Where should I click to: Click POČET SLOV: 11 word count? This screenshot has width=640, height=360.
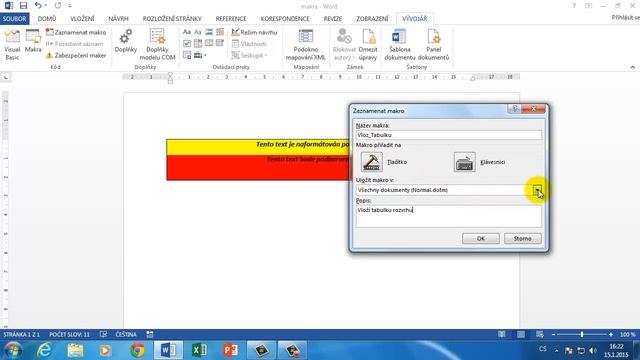click(69, 334)
